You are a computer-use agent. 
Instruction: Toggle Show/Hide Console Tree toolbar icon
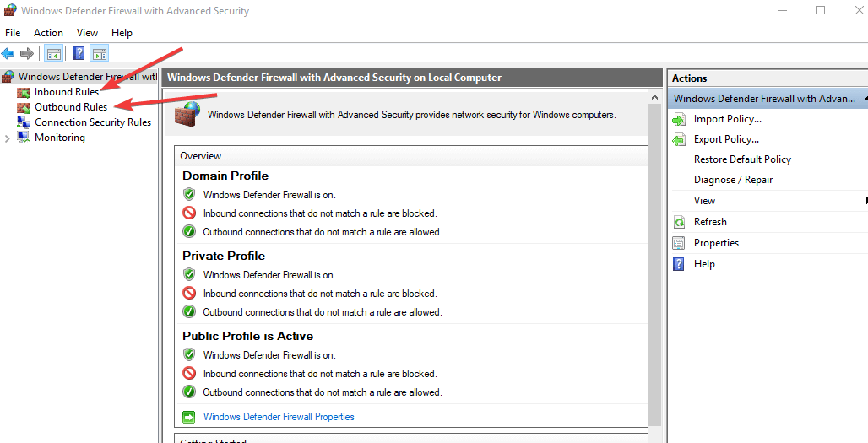coord(54,54)
